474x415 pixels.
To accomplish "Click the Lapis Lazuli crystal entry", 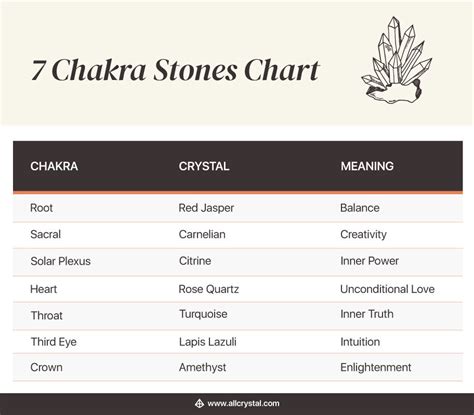I will 208,342.
